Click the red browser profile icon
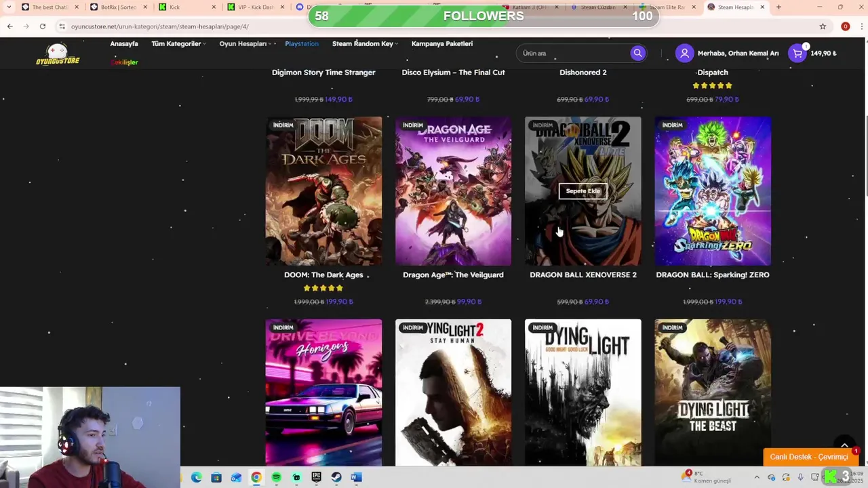The image size is (868, 488). (845, 26)
